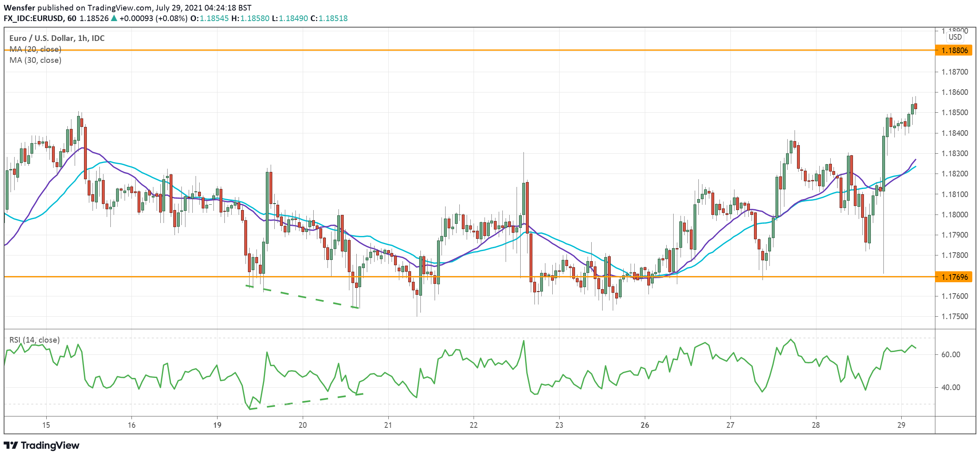Click the FX_IDC:EURUSD ticker in the header

coord(33,18)
